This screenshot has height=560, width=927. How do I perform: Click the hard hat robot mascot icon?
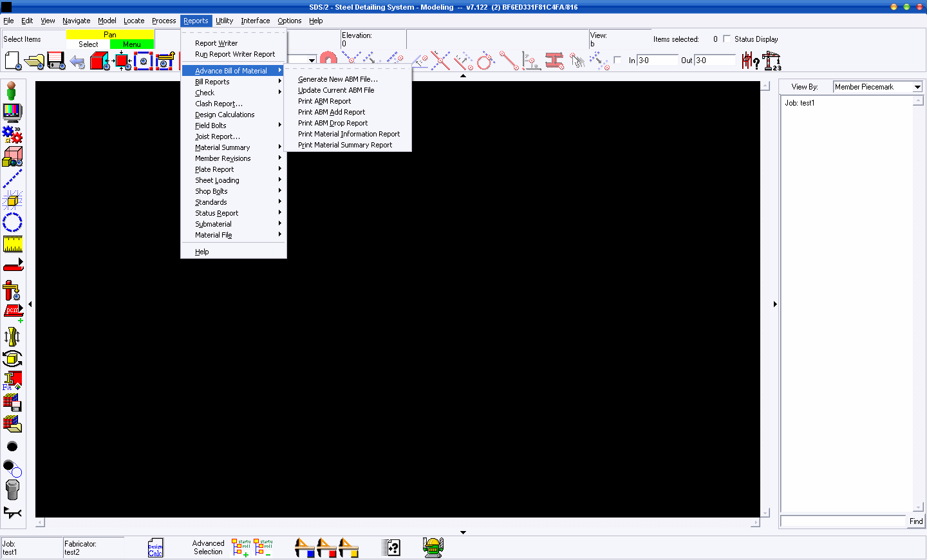point(433,548)
